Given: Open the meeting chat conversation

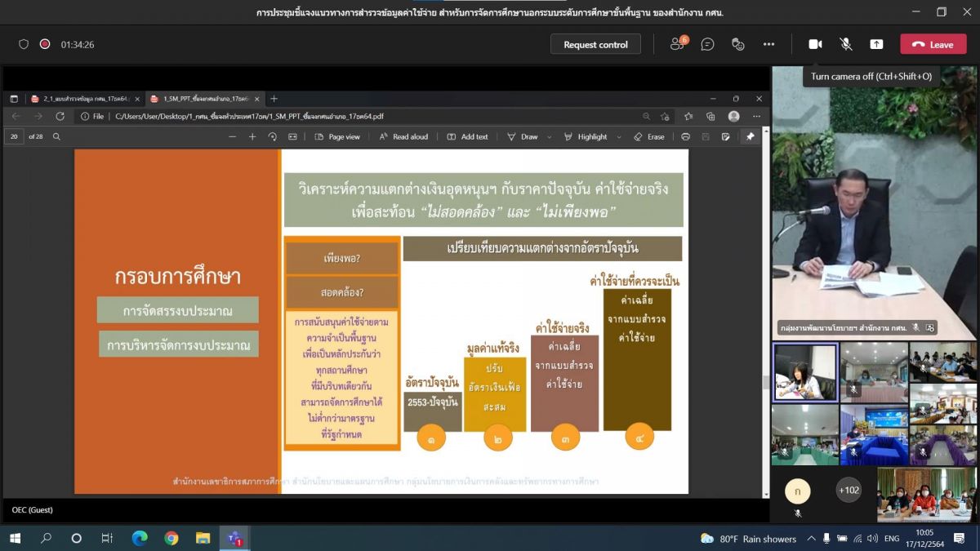Looking at the screenshot, I should 708,44.
